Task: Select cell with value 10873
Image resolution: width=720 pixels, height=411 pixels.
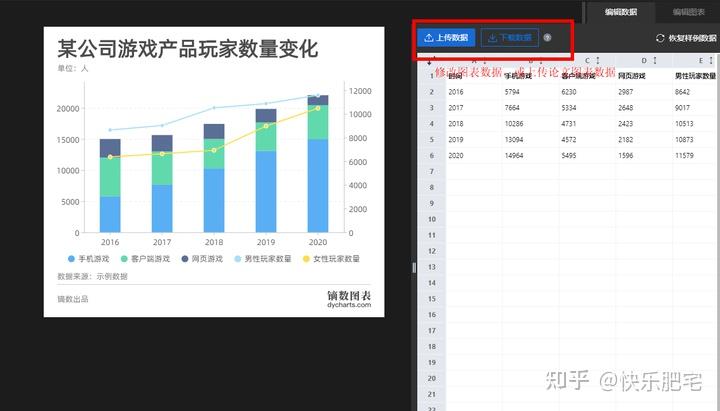Action: (x=695, y=140)
